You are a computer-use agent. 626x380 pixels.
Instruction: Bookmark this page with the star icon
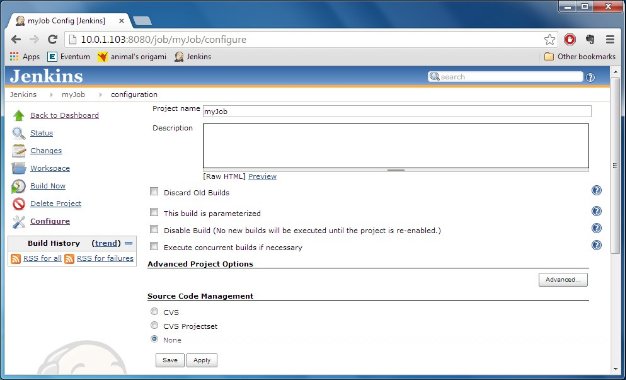click(x=550, y=40)
